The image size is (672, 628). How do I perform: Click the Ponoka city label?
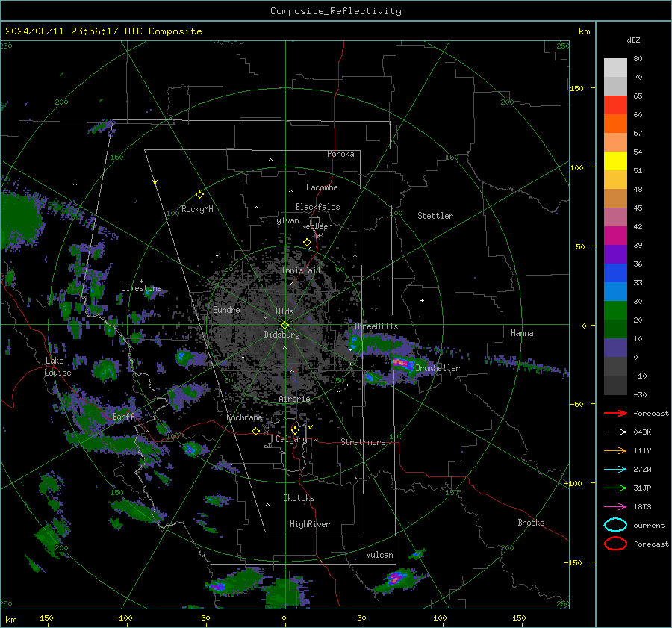(340, 155)
